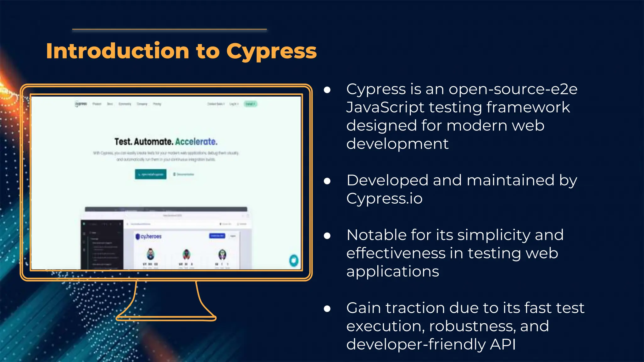Open the Product navigation menu
644x362 pixels.
tap(97, 104)
